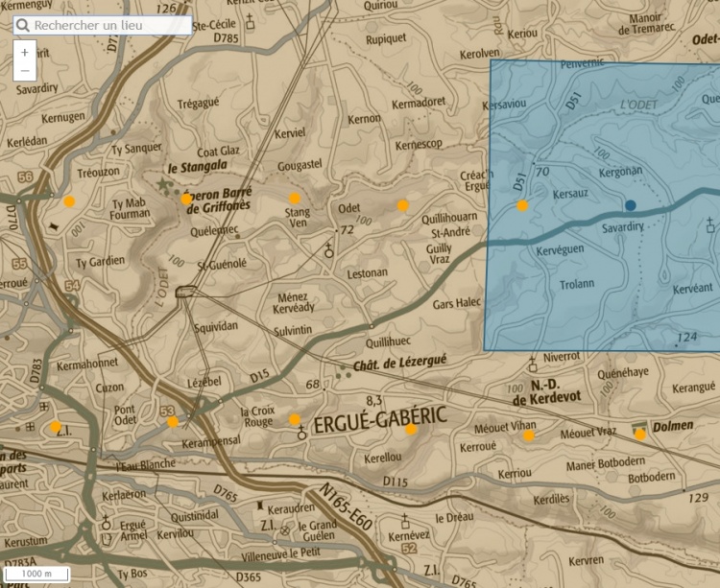Select the orange marker near Tréouzon

(x=69, y=201)
